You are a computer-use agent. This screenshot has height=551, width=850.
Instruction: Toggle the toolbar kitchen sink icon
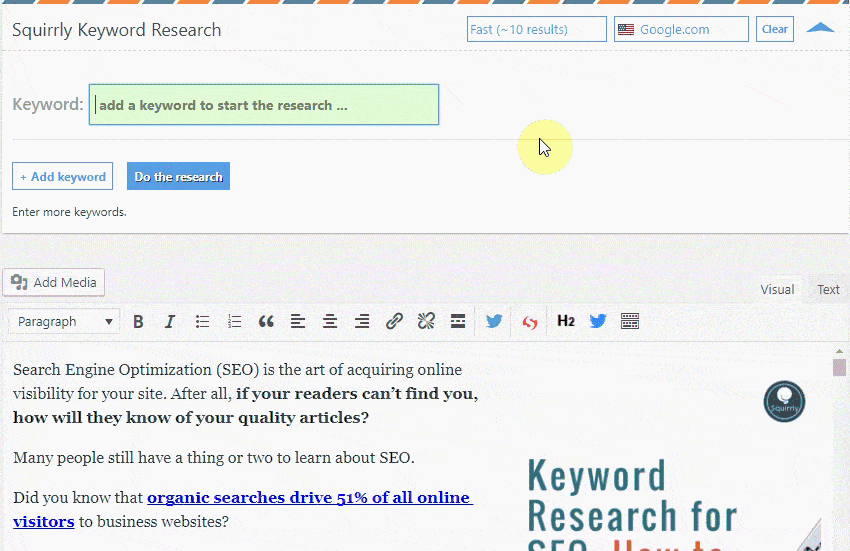[630, 321]
